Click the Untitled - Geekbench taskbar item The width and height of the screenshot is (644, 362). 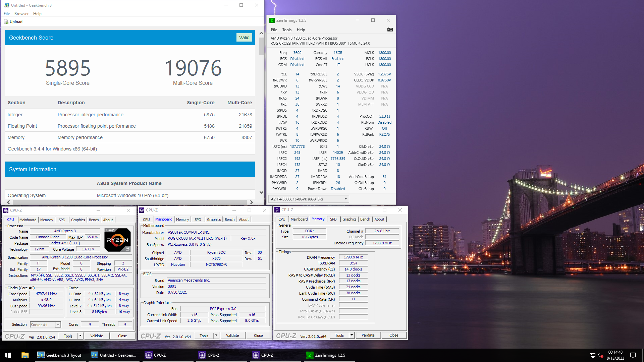coord(114,355)
